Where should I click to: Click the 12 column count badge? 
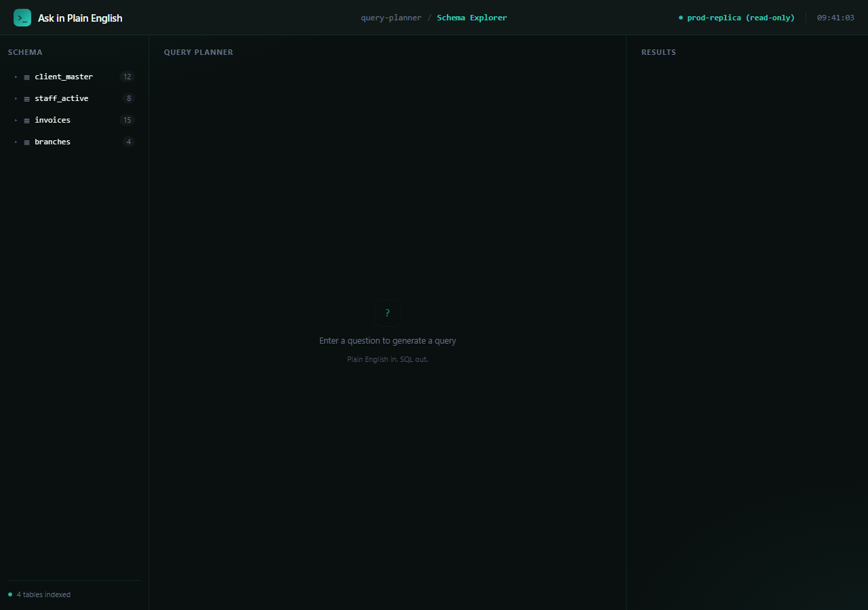[127, 77]
